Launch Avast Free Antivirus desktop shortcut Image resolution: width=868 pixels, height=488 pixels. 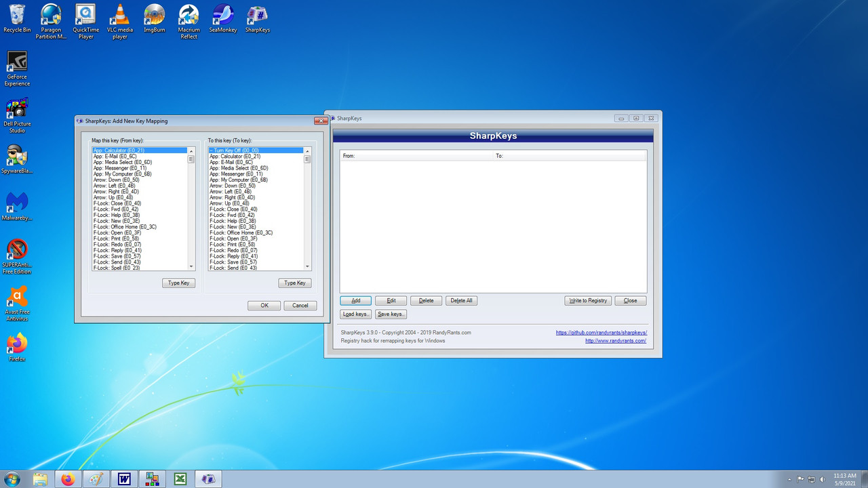pyautogui.click(x=17, y=304)
